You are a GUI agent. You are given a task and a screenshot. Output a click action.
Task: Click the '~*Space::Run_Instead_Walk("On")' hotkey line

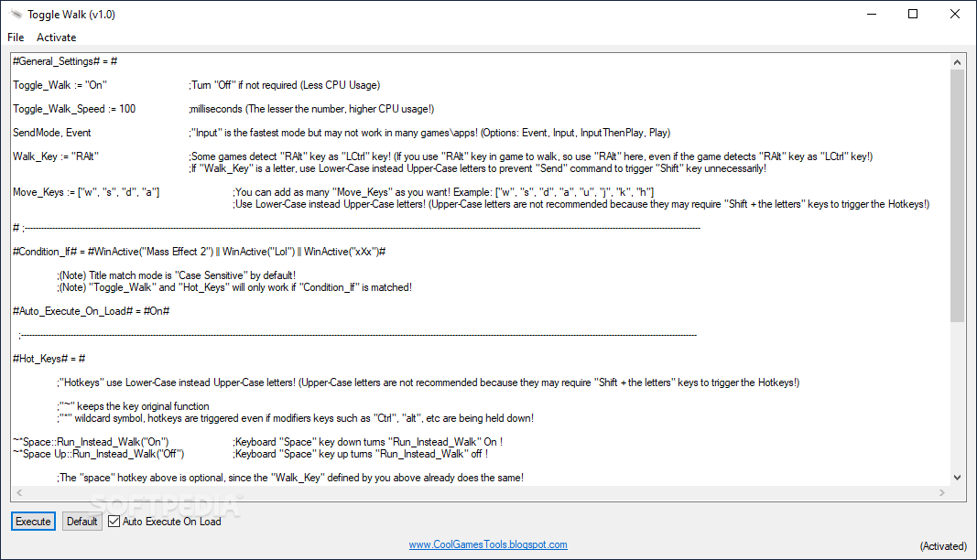click(91, 442)
